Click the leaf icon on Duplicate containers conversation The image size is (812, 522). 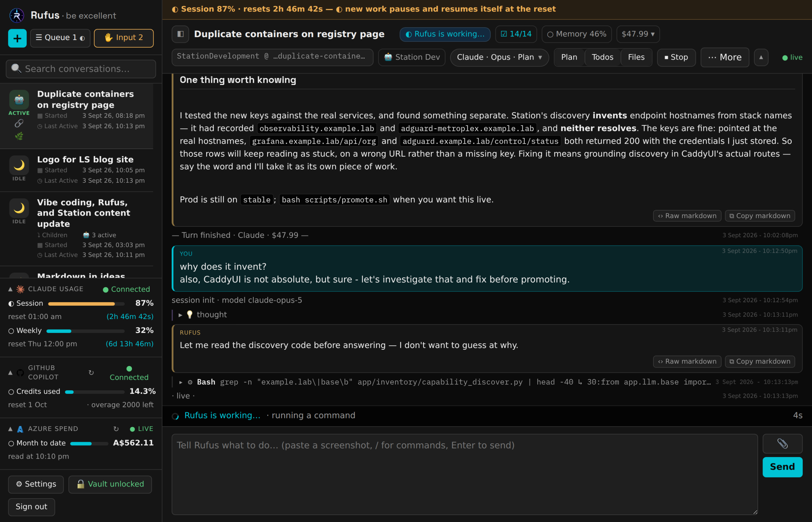[19, 136]
